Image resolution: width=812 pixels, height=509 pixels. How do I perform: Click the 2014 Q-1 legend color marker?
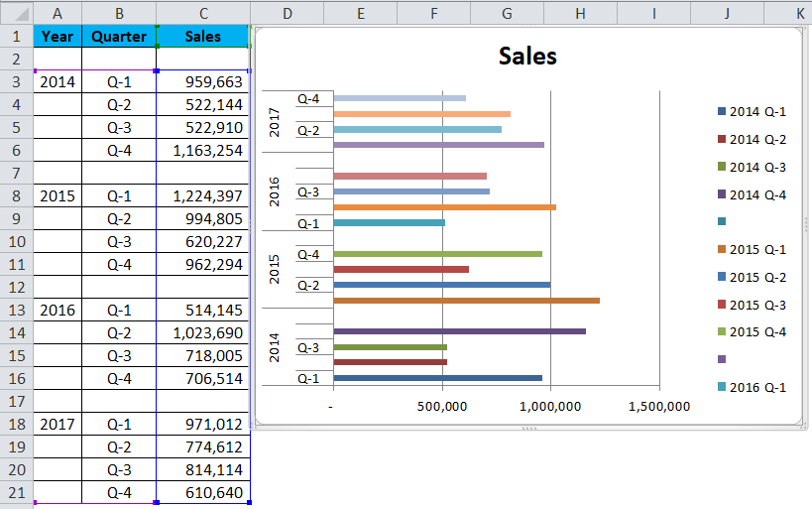coord(721,112)
